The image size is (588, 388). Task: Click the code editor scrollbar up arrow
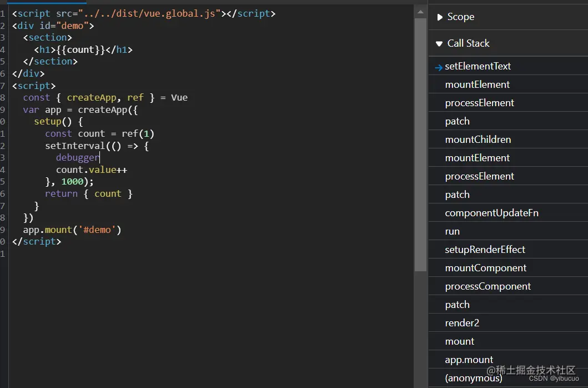pyautogui.click(x=420, y=12)
